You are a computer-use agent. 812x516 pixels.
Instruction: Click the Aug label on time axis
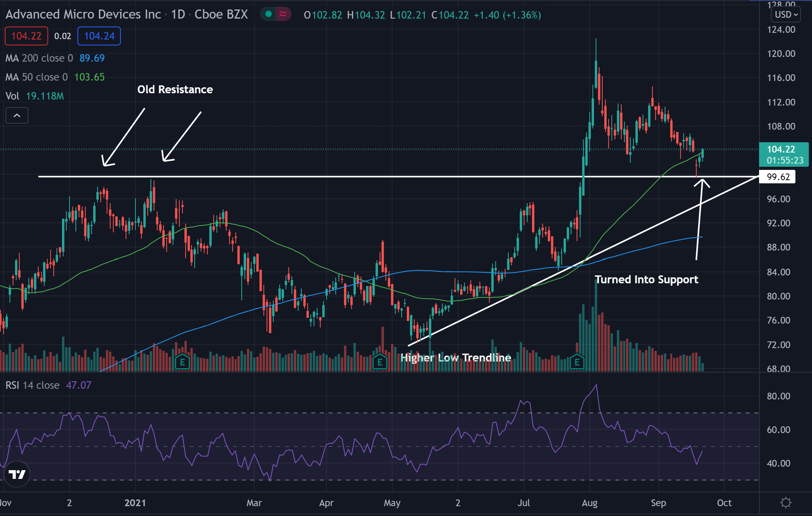point(590,503)
